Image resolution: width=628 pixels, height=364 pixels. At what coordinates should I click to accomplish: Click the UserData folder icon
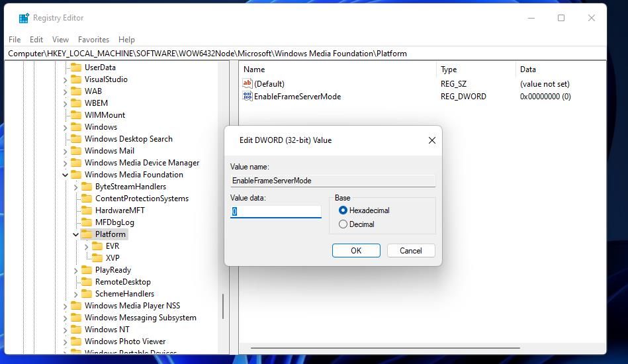pos(76,68)
